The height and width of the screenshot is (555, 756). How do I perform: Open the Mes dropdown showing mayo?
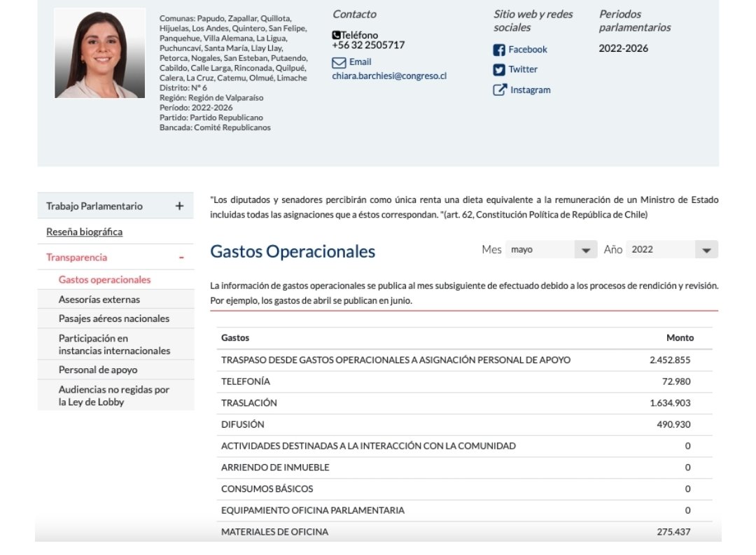(x=552, y=249)
